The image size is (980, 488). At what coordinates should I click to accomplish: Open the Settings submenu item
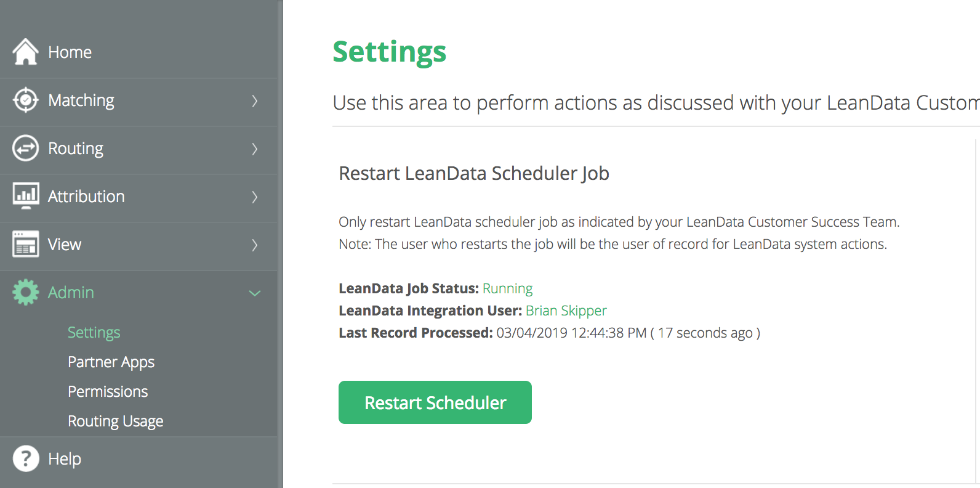point(94,332)
